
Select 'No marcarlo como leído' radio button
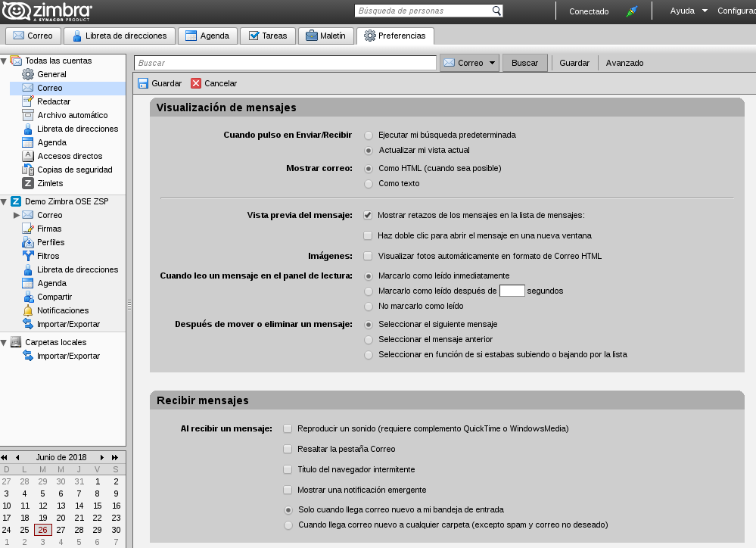click(369, 307)
